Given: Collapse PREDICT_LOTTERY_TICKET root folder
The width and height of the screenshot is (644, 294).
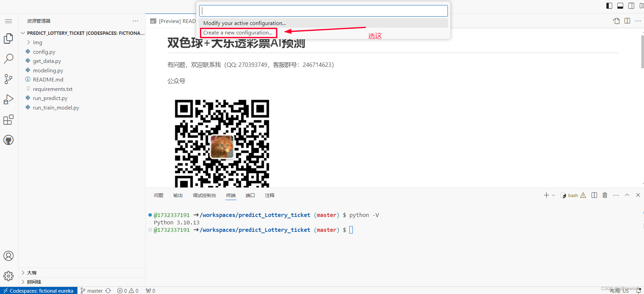Looking at the screenshot, I should (x=82, y=33).
